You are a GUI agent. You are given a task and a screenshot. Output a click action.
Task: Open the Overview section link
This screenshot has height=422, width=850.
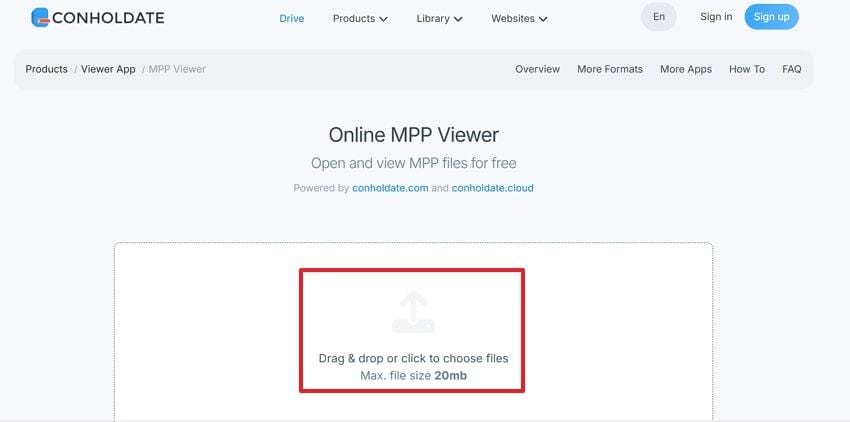pyautogui.click(x=537, y=69)
